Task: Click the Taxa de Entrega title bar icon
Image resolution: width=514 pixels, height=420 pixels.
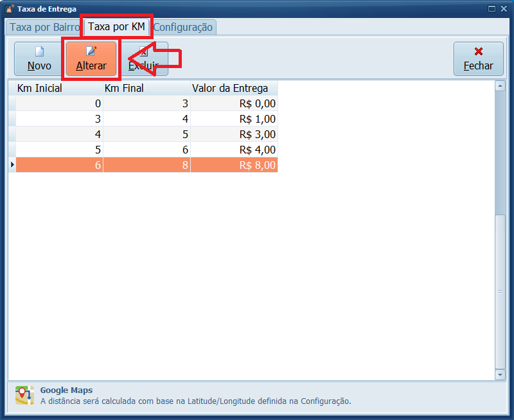Action: (9, 9)
